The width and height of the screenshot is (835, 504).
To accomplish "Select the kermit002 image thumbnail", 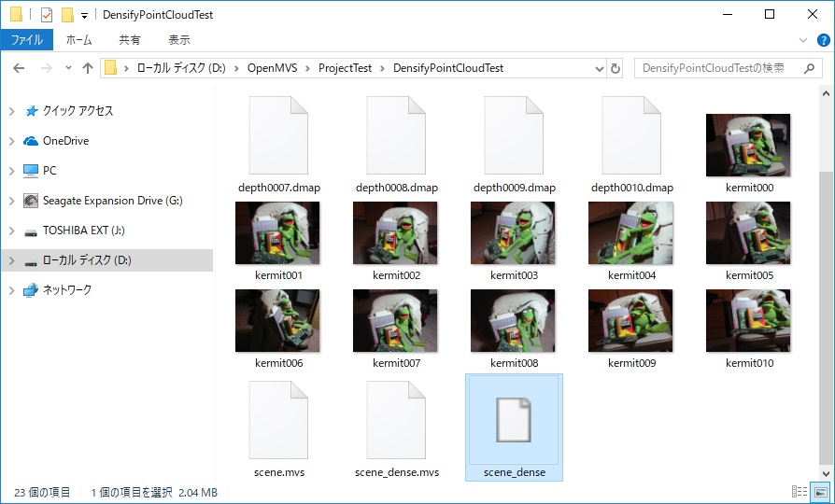I will click(x=395, y=232).
